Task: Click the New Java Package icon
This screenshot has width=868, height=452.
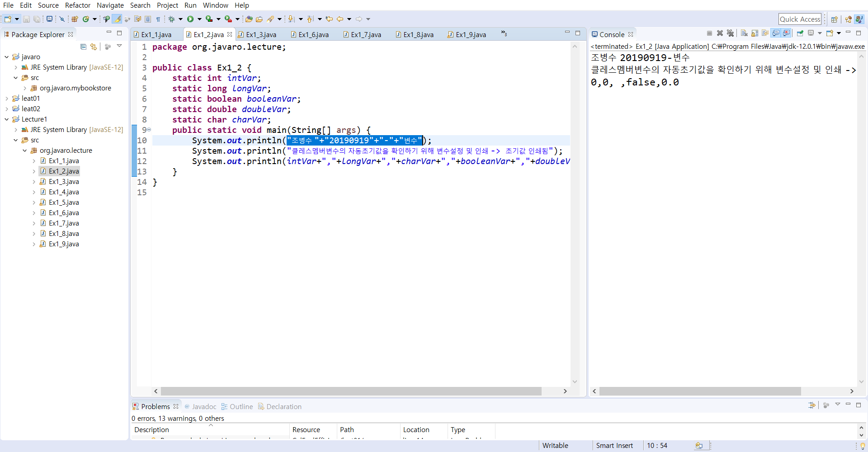Action: [x=75, y=19]
